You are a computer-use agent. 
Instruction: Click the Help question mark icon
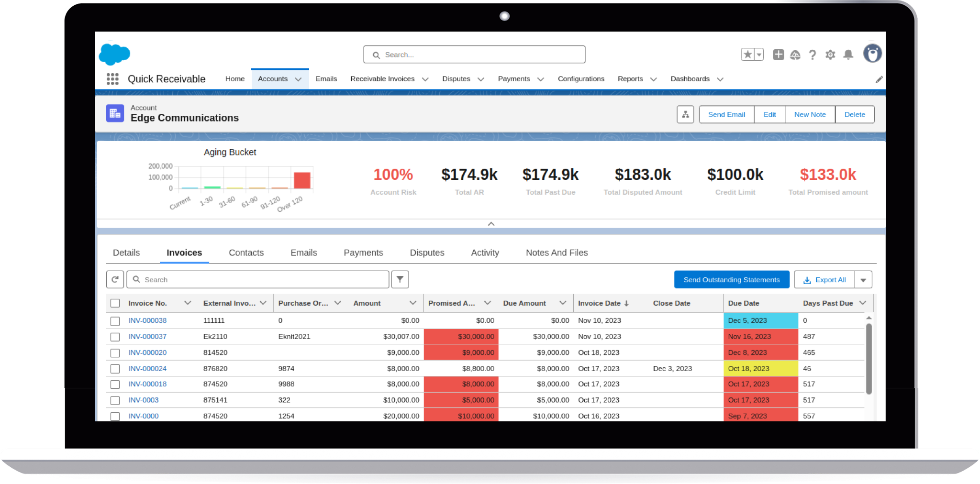click(813, 55)
